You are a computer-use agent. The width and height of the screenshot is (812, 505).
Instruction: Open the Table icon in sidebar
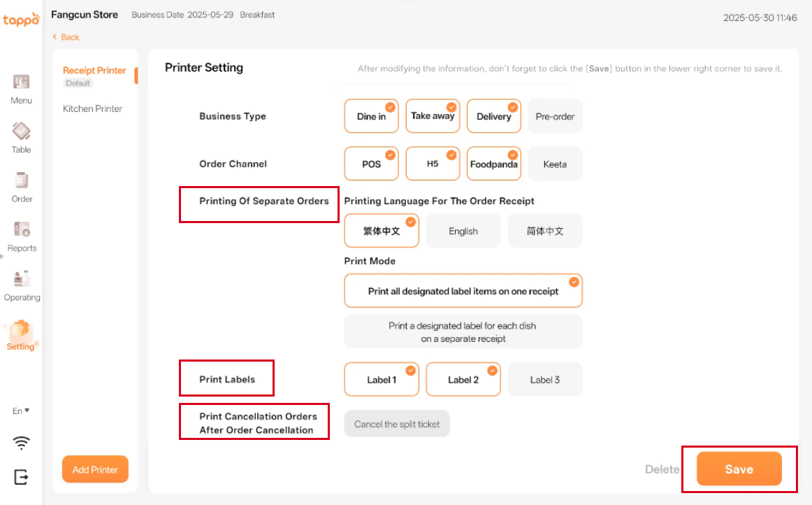pos(21,131)
